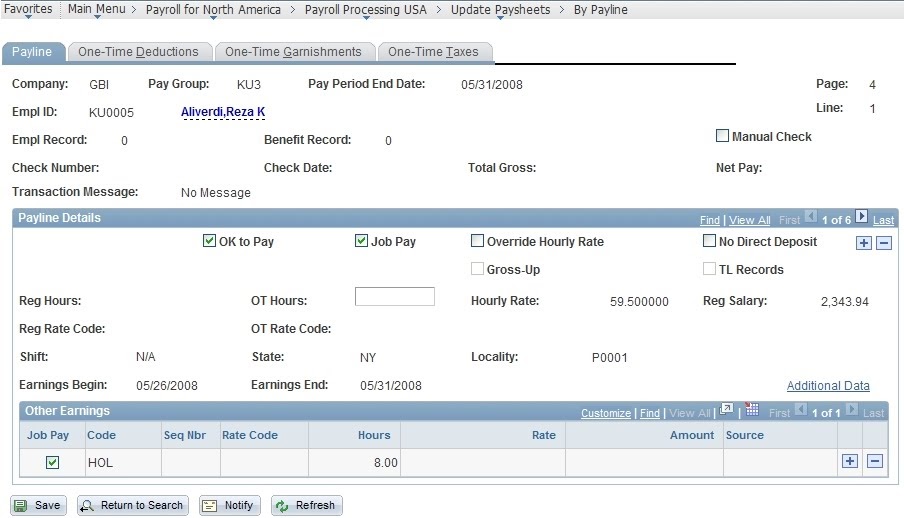The image size is (904, 518).
Task: Switch to the Payline tab
Action: (x=32, y=52)
